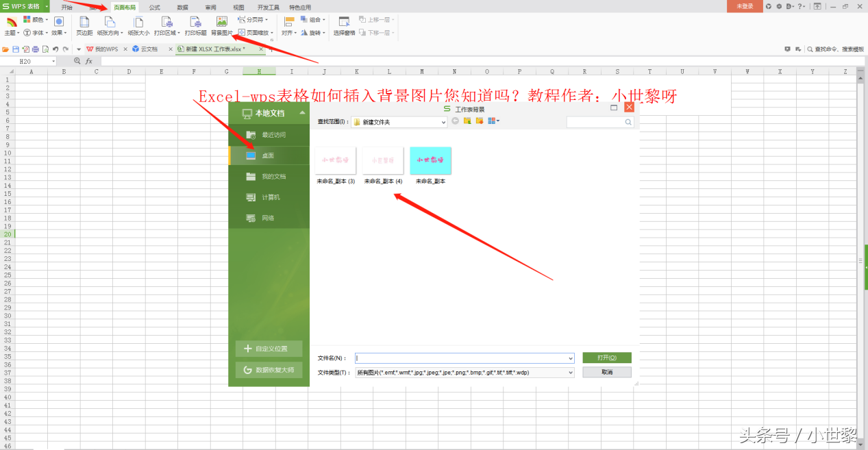Switch to the 云文档 document tab
868x450 pixels.
pyautogui.click(x=150, y=49)
